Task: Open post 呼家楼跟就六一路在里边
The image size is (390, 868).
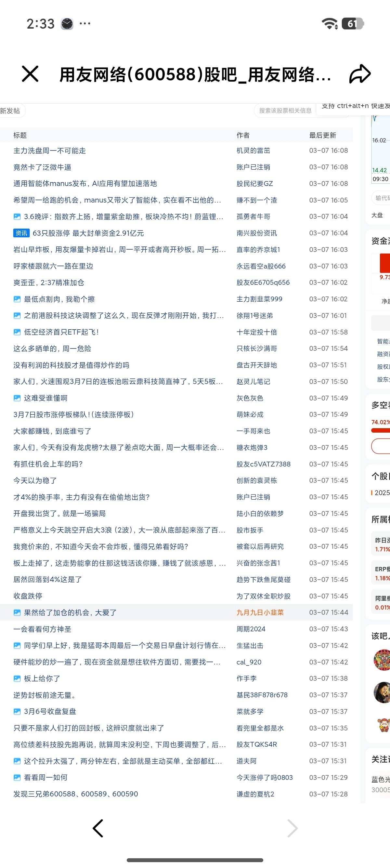Action: [53, 266]
